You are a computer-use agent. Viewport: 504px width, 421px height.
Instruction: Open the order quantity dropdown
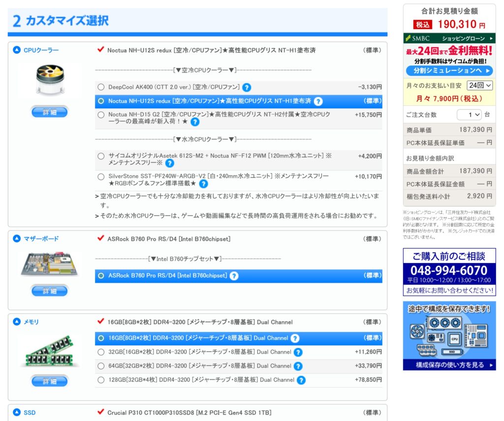[469, 115]
